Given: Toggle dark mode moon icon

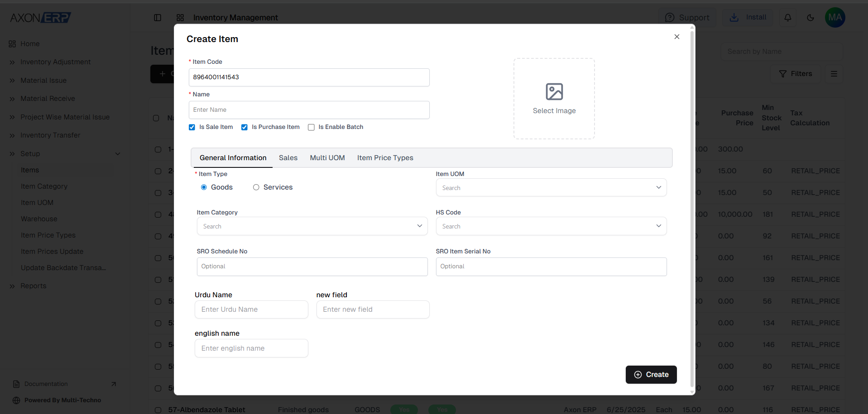Looking at the screenshot, I should tap(810, 18).
